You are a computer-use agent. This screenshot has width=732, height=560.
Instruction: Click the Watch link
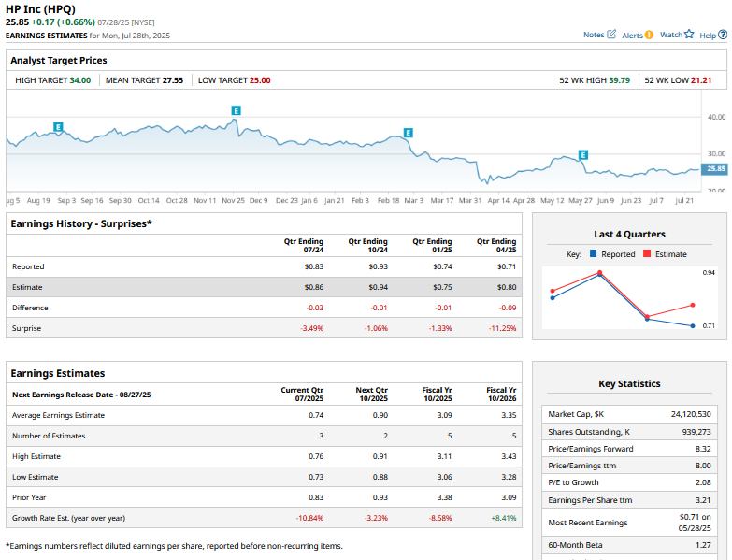point(671,35)
